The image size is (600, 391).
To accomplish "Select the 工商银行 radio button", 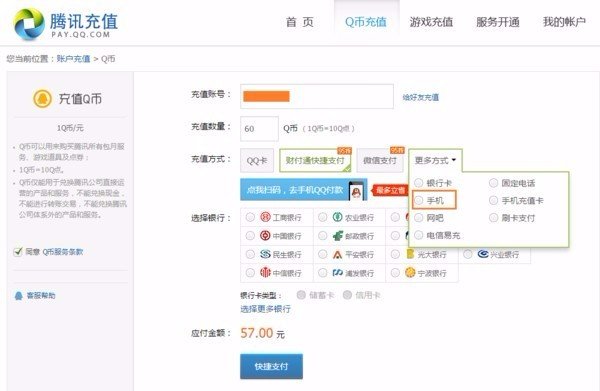I will (x=250, y=217).
